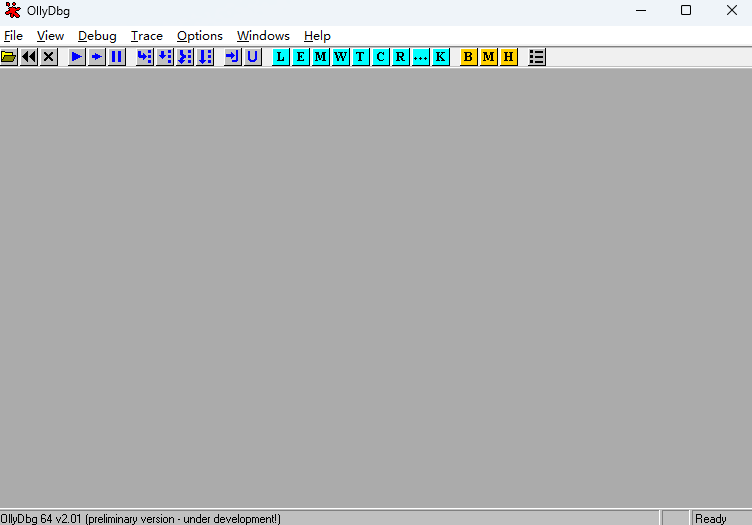This screenshot has width=752, height=525.
Task: Click the Execute till user code (U) icon
Action: tap(253, 57)
